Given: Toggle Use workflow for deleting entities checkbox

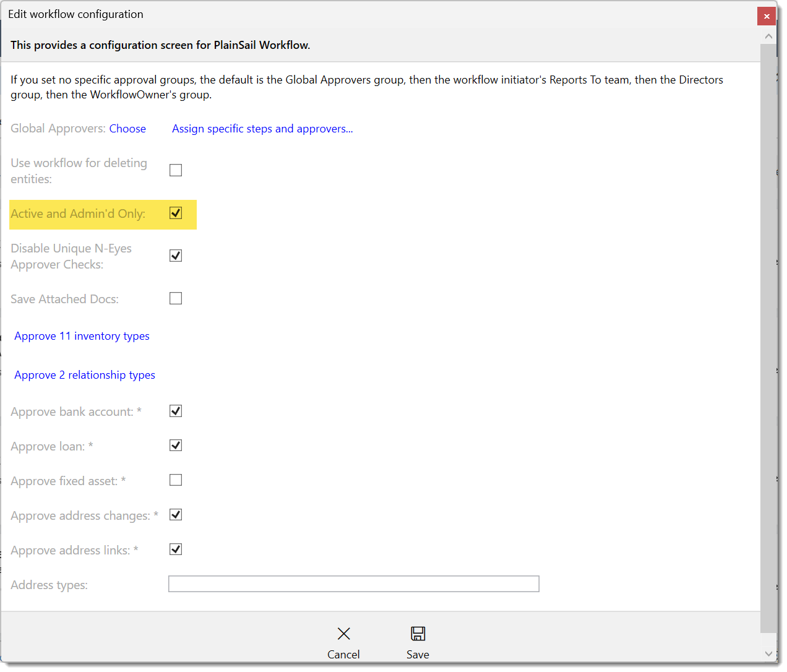Looking at the screenshot, I should pos(176,170).
